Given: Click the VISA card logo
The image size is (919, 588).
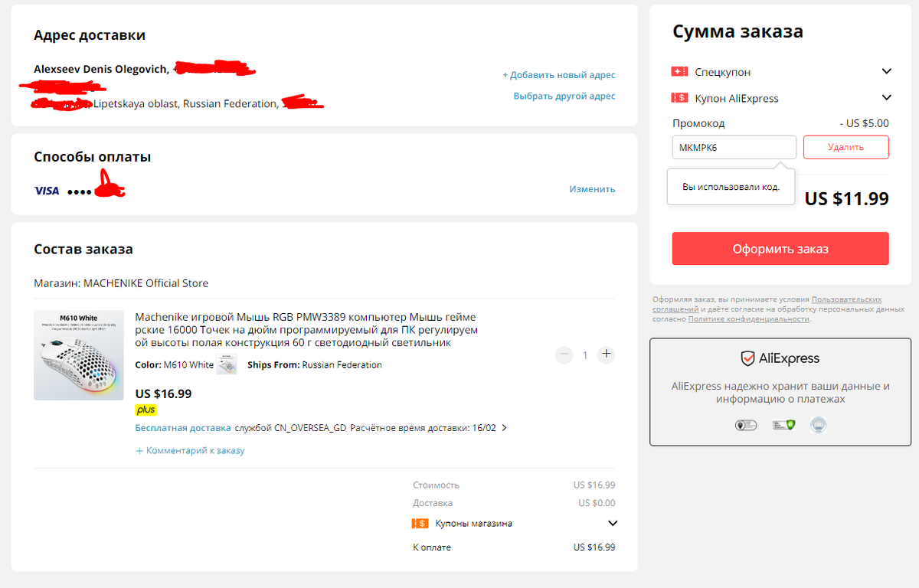Looking at the screenshot, I should click(x=47, y=190).
